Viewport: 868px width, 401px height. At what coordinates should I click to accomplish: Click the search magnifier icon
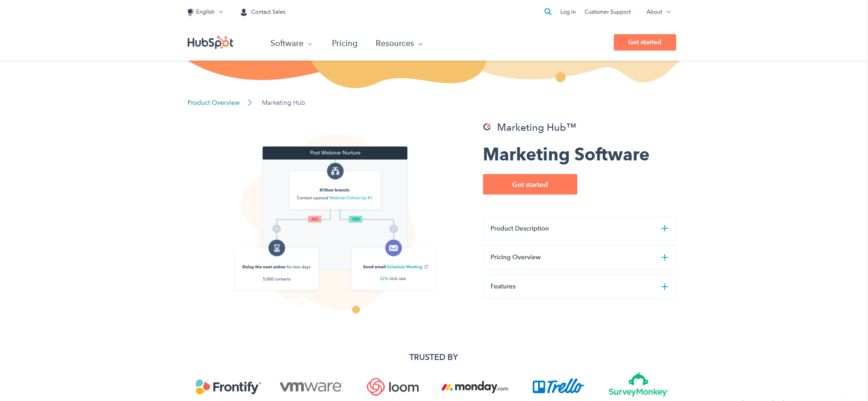click(548, 12)
